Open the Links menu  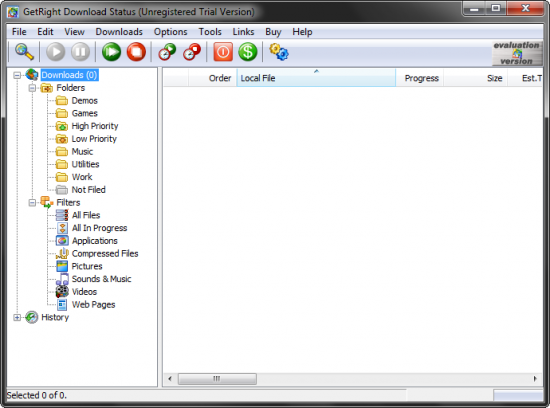[243, 32]
